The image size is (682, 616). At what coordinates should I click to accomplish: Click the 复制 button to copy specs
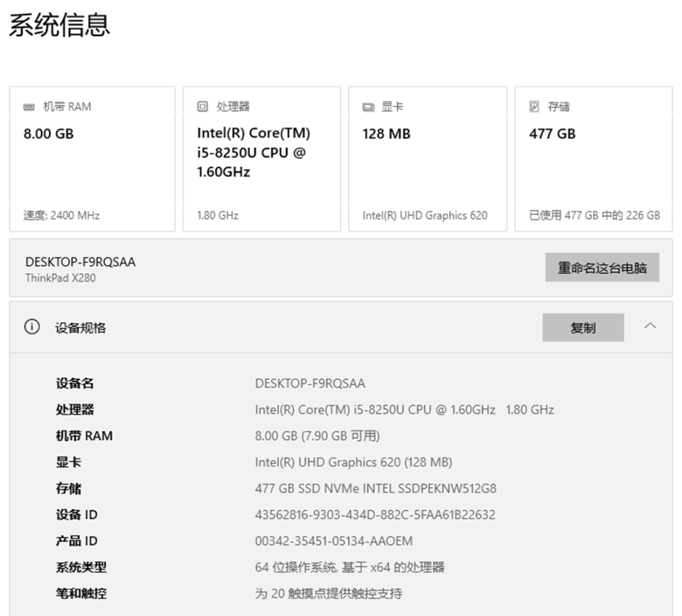tap(582, 327)
